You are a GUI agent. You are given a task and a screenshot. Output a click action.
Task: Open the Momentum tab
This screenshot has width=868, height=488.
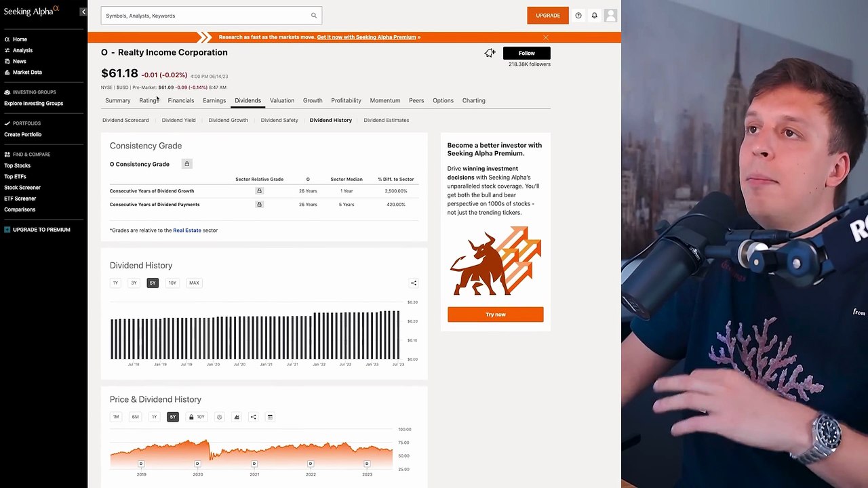(385, 100)
